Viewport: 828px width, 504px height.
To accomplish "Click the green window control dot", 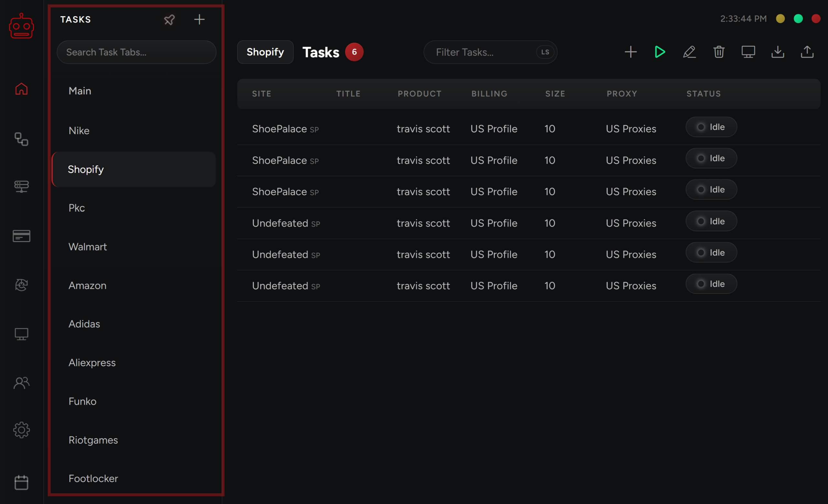I will point(798,19).
